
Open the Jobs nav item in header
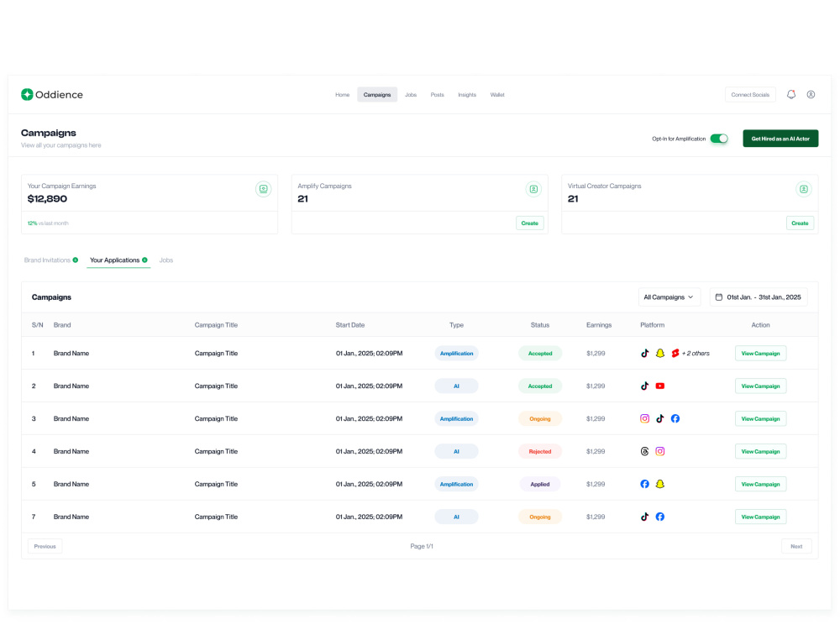(x=411, y=94)
